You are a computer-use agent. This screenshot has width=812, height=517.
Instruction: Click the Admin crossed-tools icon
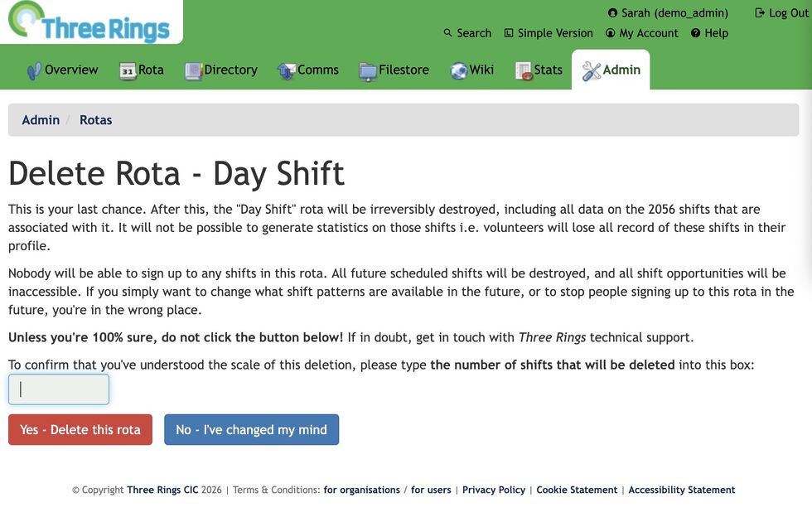click(x=593, y=70)
